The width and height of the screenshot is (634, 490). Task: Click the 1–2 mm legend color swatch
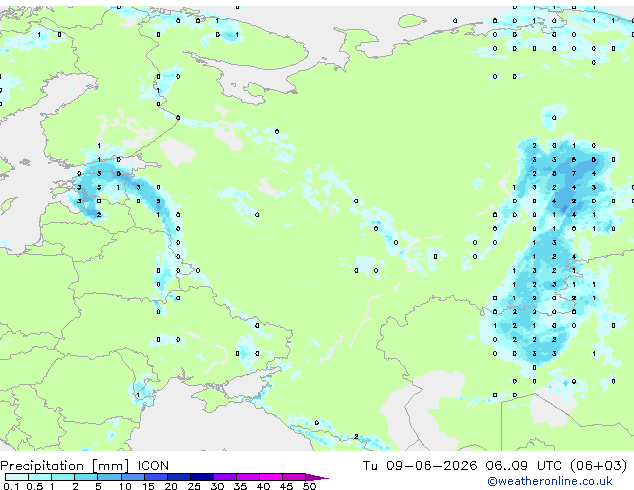click(63, 477)
